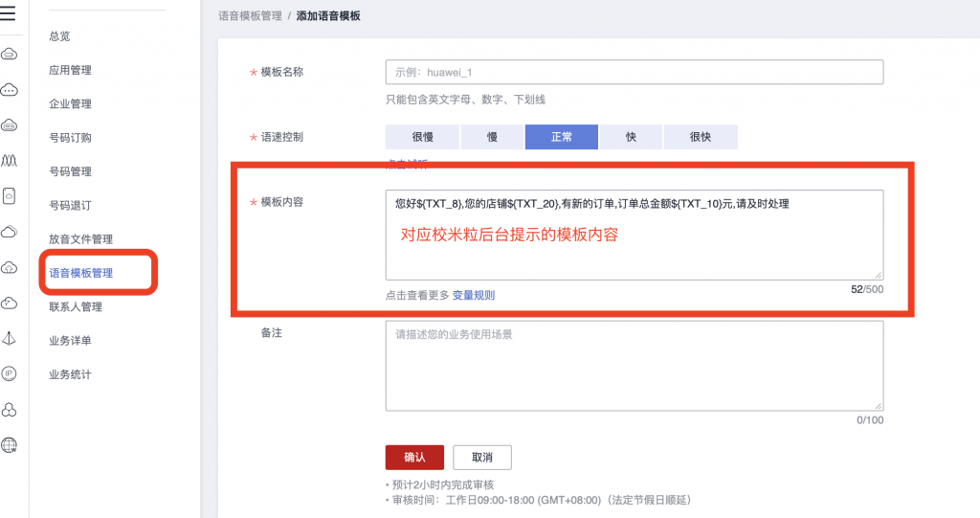Select 快 speech speed
This screenshot has width=980, height=518.
point(631,137)
